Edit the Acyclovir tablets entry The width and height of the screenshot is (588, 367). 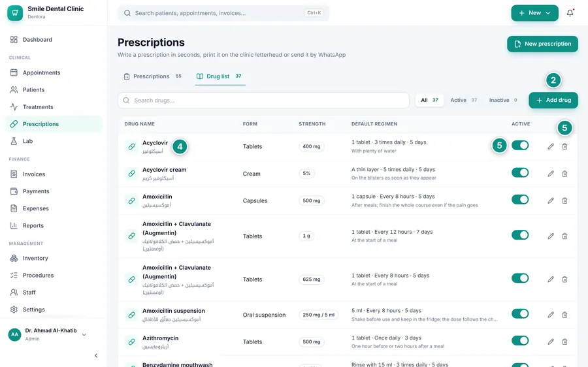tap(551, 146)
